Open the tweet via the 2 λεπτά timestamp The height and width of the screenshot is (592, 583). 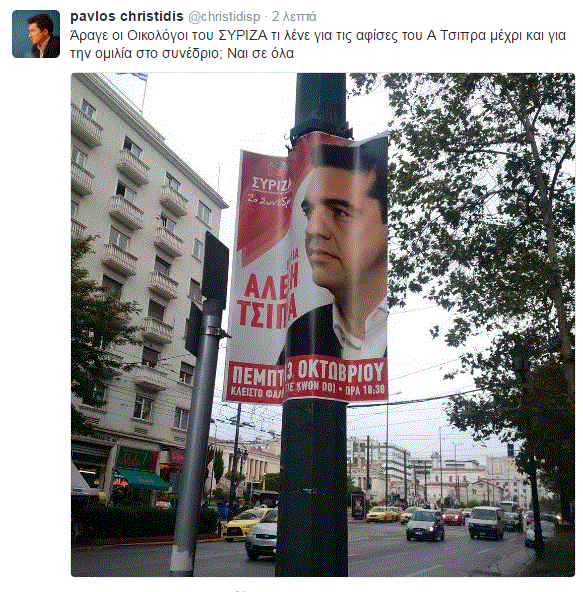click(294, 17)
